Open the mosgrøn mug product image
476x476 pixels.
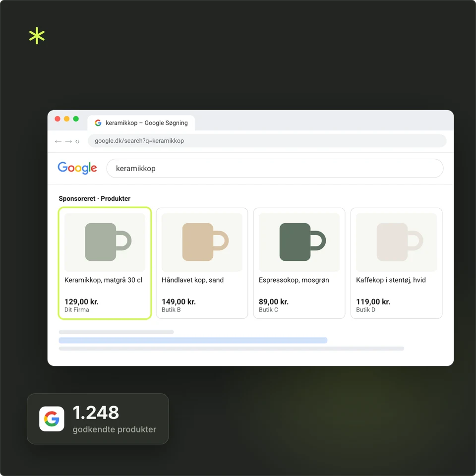click(x=299, y=242)
